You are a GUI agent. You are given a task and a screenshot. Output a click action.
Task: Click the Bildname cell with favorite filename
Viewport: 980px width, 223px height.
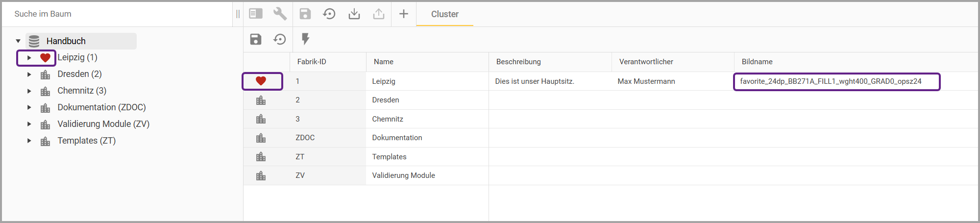(x=831, y=81)
